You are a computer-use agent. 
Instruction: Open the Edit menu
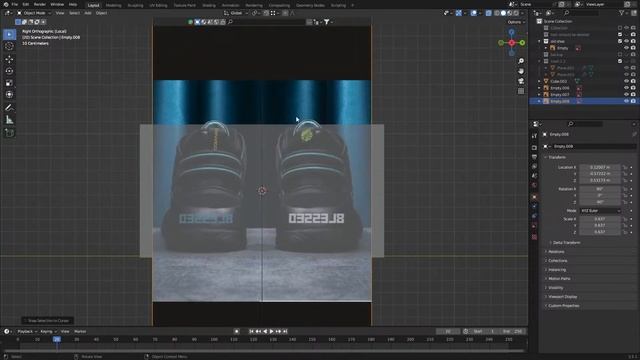coord(26,4)
